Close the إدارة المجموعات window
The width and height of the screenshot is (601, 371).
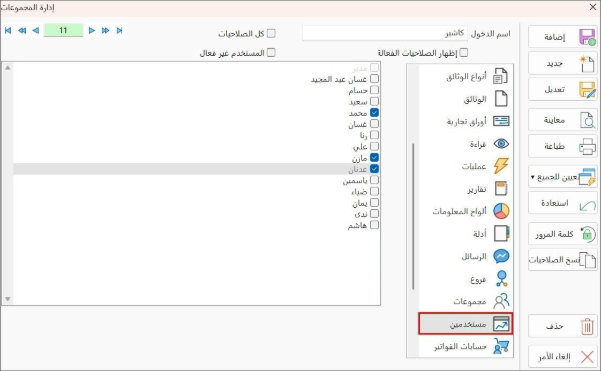pos(593,7)
